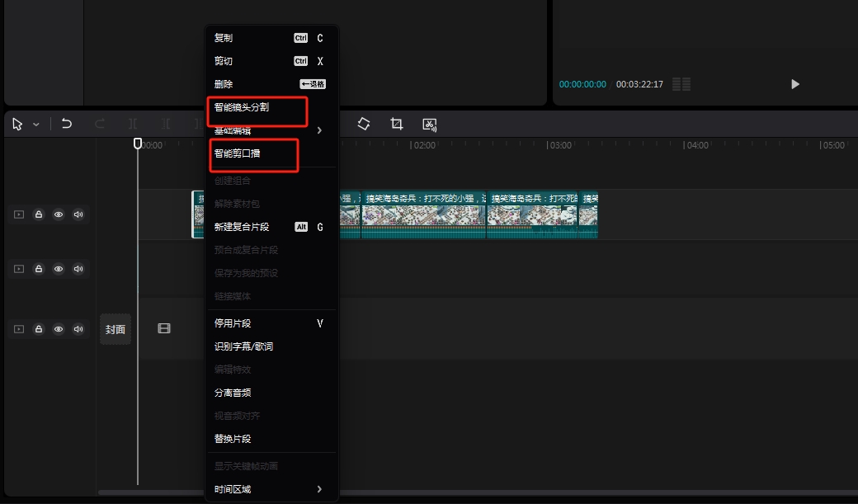This screenshot has width=858, height=504.
Task: Select the crop tool icon
Action: pyautogui.click(x=397, y=124)
